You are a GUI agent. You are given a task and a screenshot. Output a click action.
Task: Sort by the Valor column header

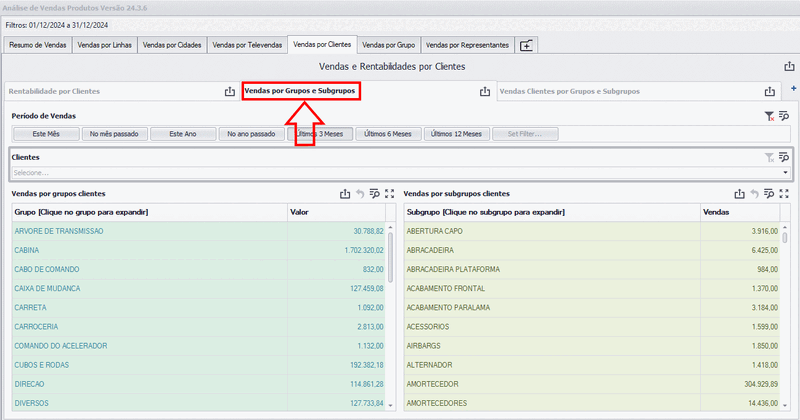point(336,212)
